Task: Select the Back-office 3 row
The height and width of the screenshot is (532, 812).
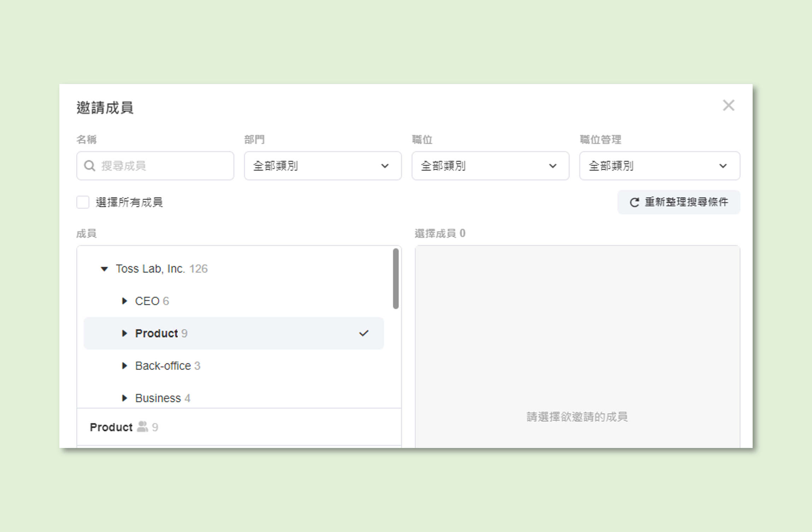Action: click(234, 366)
